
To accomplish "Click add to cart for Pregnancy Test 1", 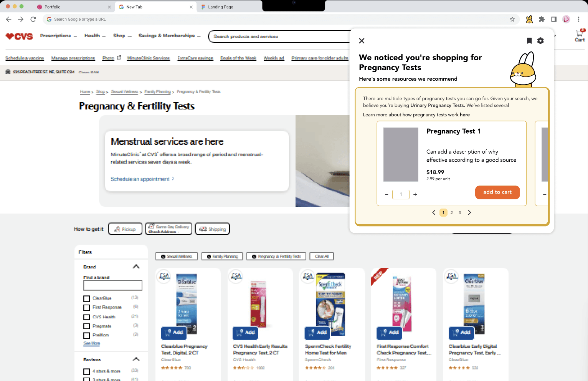I will click(x=497, y=192).
